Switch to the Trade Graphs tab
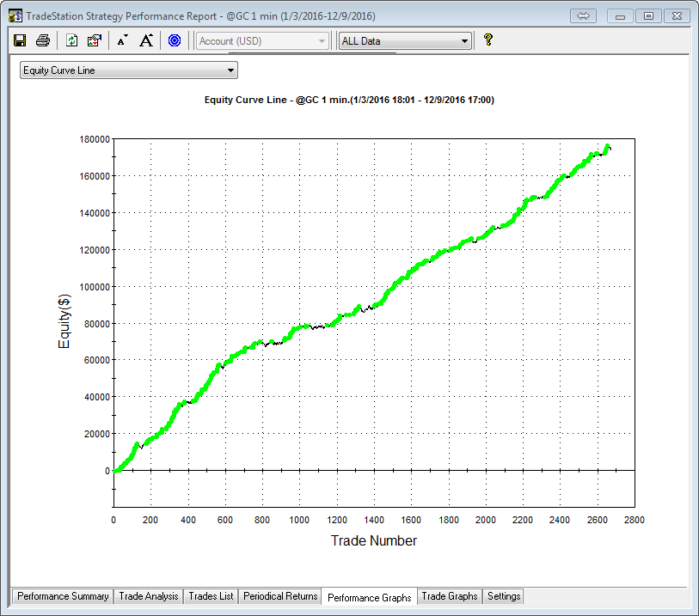 [449, 596]
